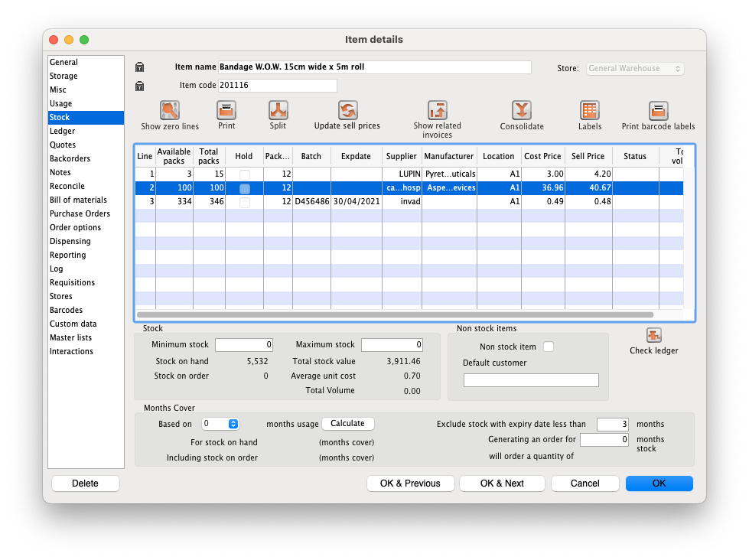Click the Show zero lines icon
The height and width of the screenshot is (560, 749).
[x=169, y=111]
